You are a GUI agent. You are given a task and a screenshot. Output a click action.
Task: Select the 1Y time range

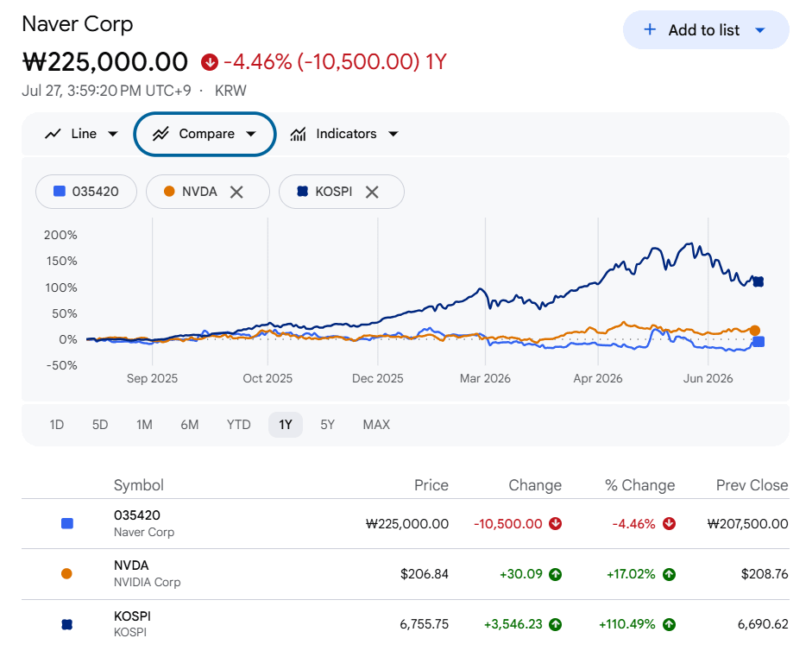286,425
